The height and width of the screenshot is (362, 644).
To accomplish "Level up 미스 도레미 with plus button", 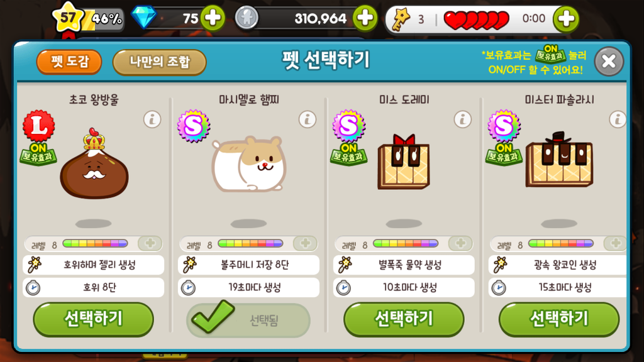I will pos(460,243).
